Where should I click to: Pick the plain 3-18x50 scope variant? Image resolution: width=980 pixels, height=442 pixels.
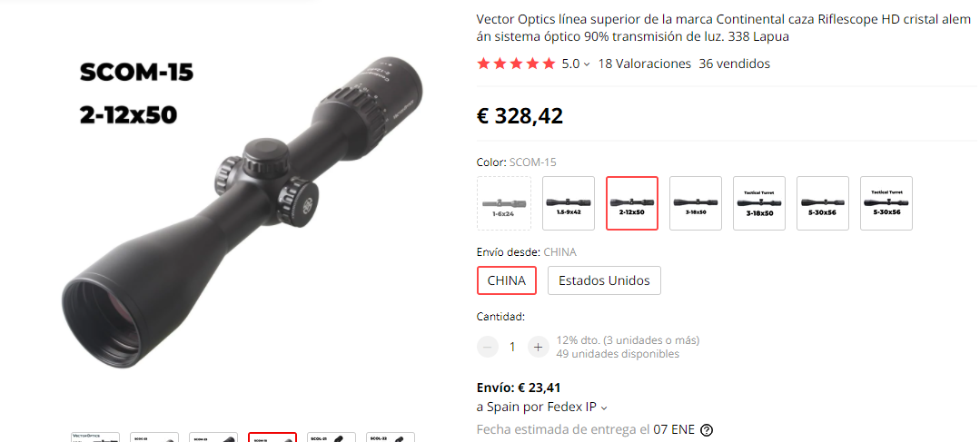pos(696,203)
